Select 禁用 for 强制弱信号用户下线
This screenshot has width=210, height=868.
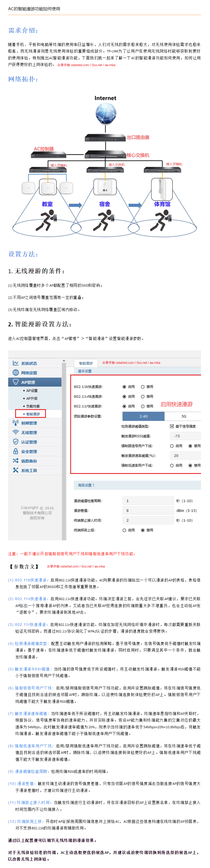click(190, 446)
